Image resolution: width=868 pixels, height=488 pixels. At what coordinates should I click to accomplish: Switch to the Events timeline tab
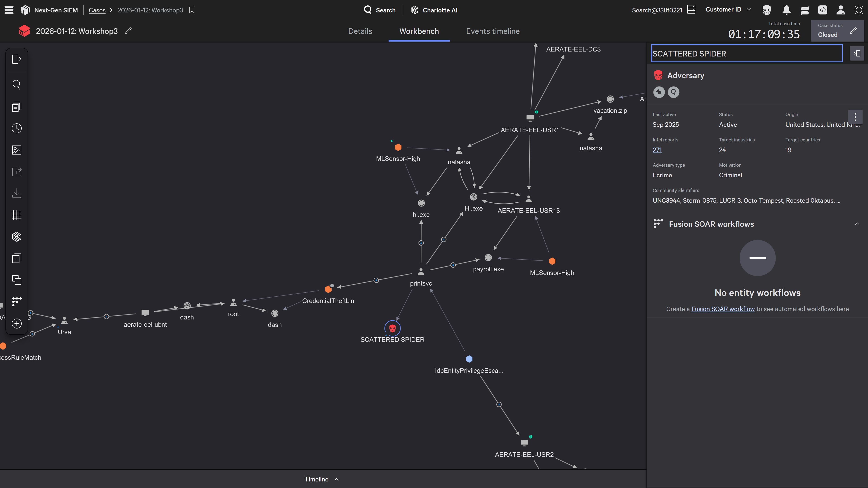[x=493, y=31]
